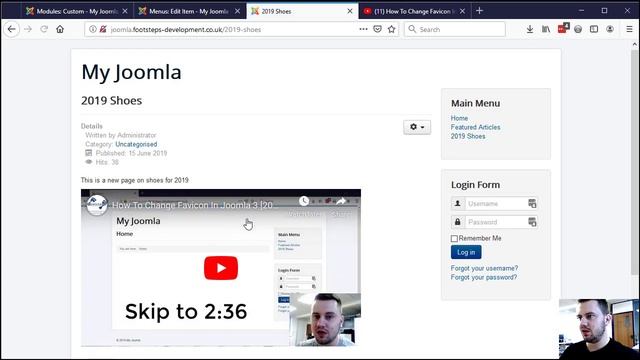640x360 pixels.
Task: Open a new browser tab
Action: click(x=480, y=11)
